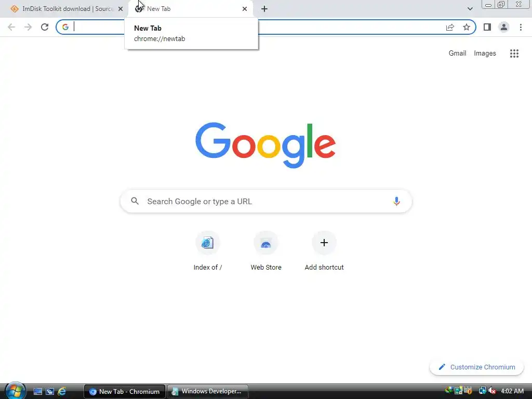Click the Customize Chromium button
This screenshot has height=399, width=532.
pyautogui.click(x=477, y=367)
